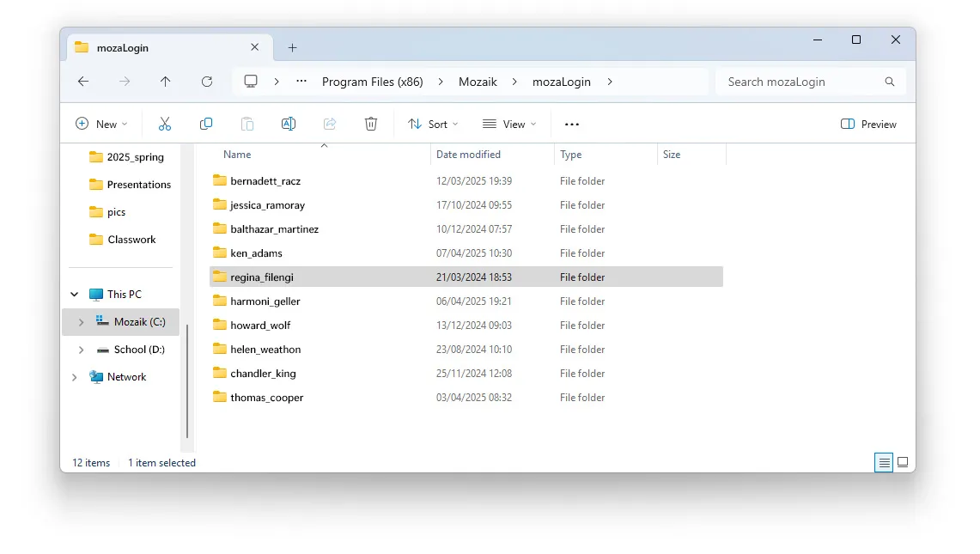The image size is (980, 554).
Task: Toggle the Preview pane
Action: 868,124
